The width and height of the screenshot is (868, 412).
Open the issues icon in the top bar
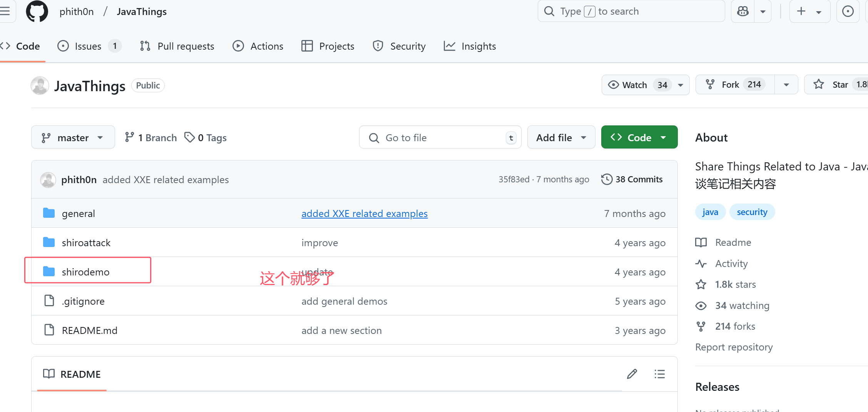(x=847, y=12)
